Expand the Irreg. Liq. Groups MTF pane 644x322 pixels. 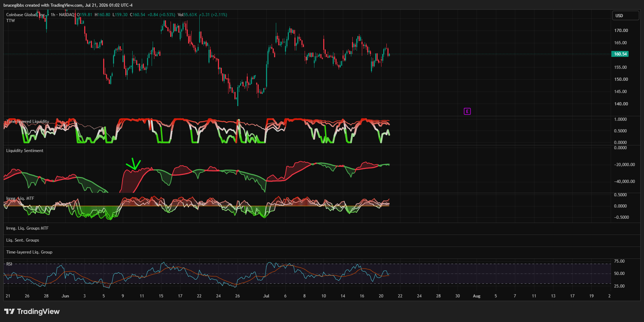point(27,228)
